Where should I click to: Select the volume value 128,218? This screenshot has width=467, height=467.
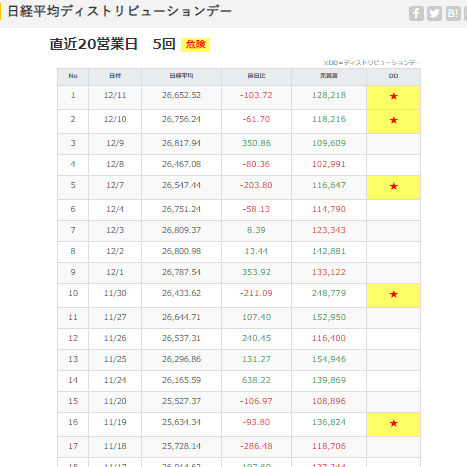(x=329, y=95)
